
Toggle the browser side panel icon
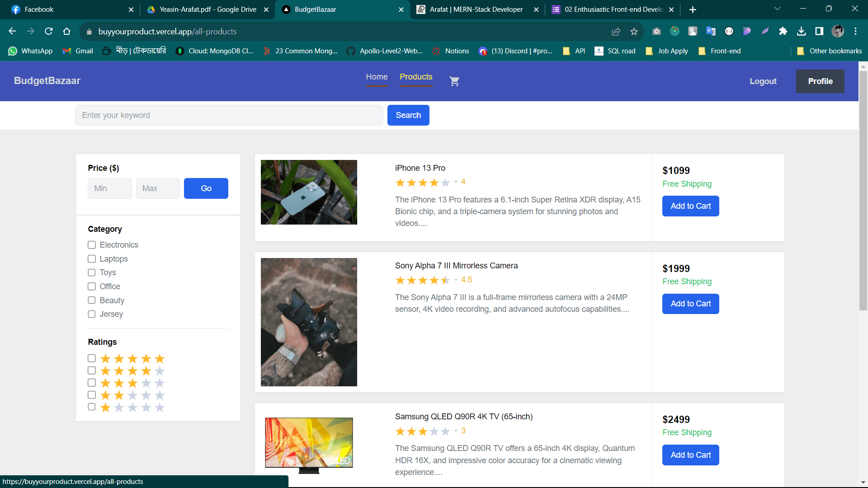pos(819,31)
